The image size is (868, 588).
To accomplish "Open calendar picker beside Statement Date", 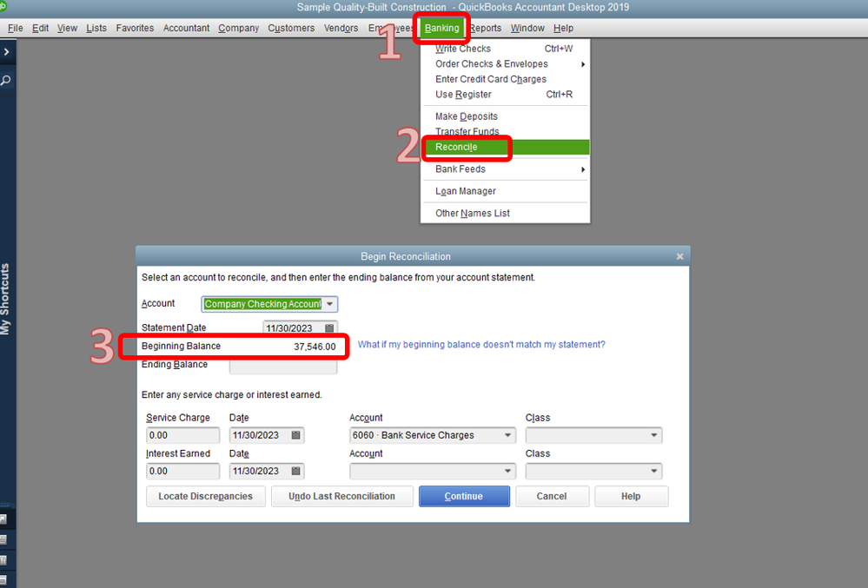I will 329,328.
